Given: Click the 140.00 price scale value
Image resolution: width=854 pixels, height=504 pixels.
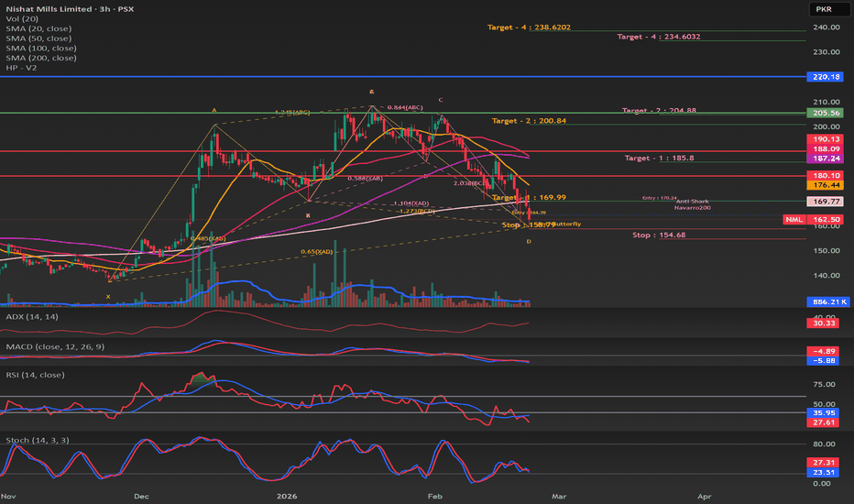Looking at the screenshot, I should click(x=826, y=275).
